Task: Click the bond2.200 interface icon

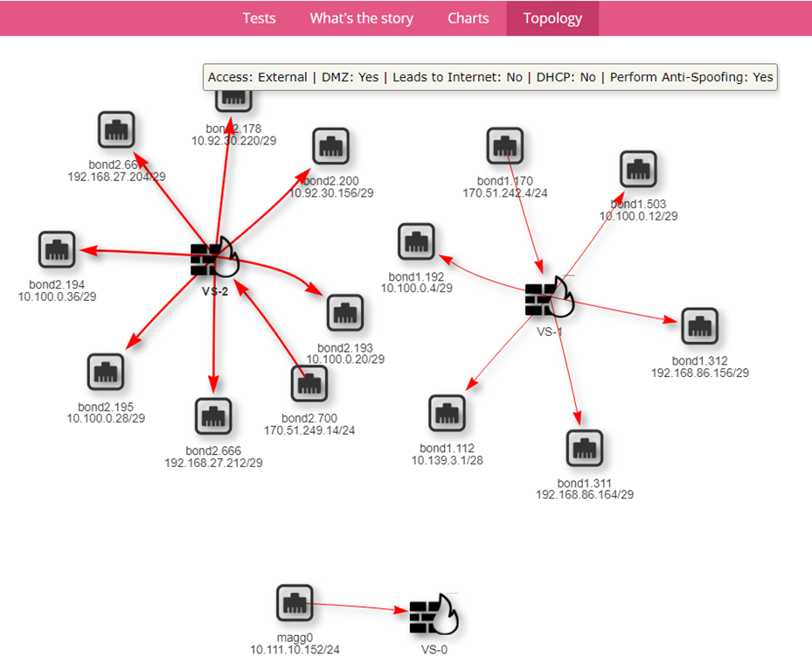Action: (331, 146)
